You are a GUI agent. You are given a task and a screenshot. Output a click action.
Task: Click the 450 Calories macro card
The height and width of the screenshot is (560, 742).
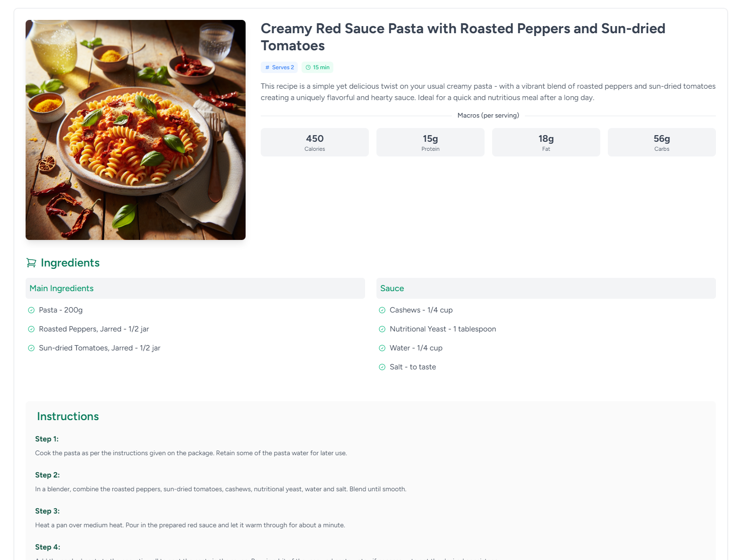[315, 142]
